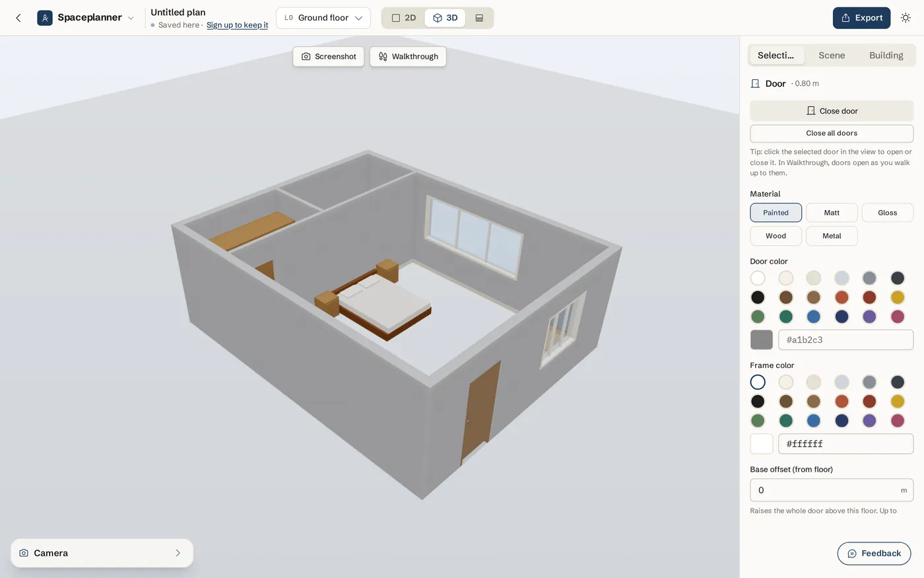This screenshot has width=924, height=578.
Task: Open the Spaceplanner menu chevron
Action: click(x=131, y=18)
